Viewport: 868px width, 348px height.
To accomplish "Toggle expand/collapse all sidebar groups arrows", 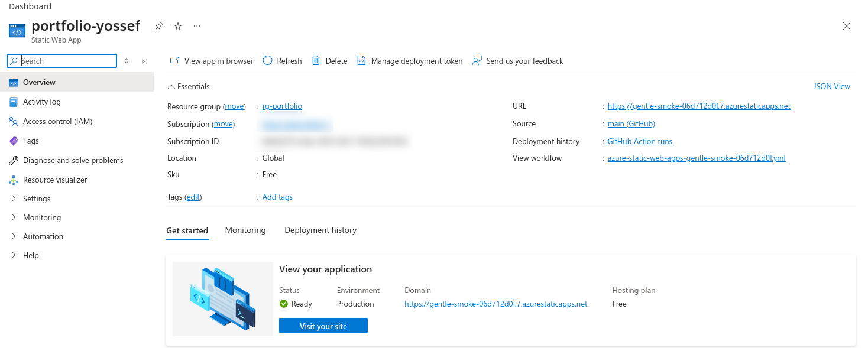I will tap(127, 61).
